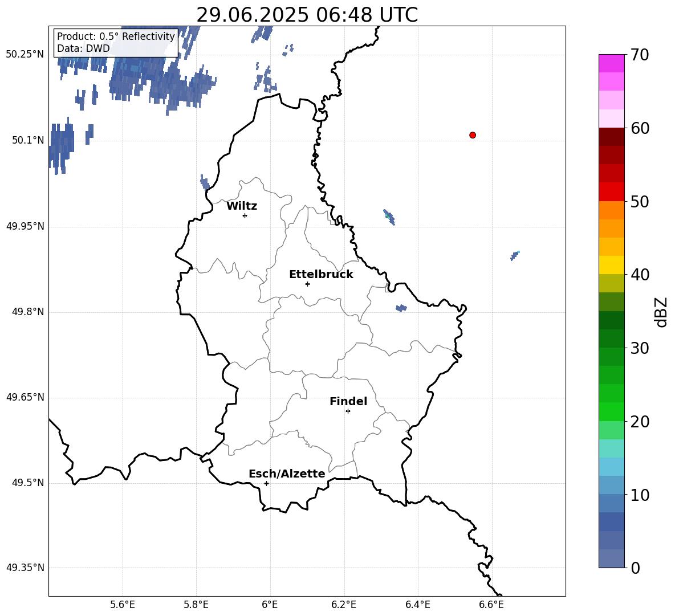The height and width of the screenshot is (616, 675).
Task: Click the 49.95°N latitude label
Action: (25, 226)
